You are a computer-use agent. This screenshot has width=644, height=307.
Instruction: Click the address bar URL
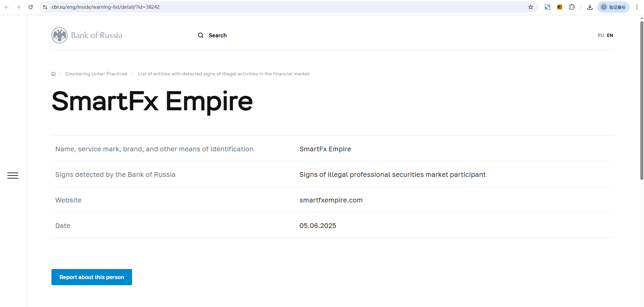click(x=106, y=7)
